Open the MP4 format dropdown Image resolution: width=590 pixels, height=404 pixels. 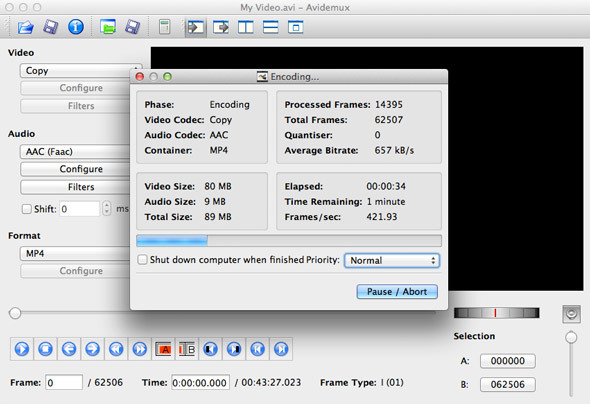75,254
